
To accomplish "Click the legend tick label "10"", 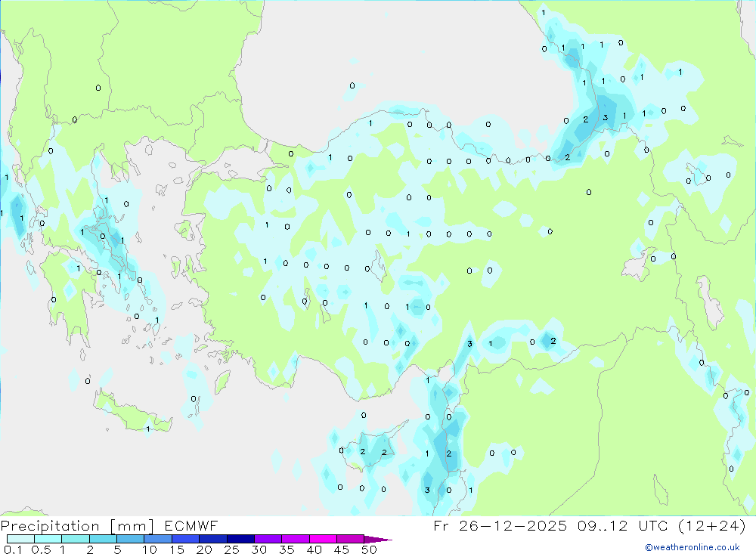I will pyautogui.click(x=150, y=549).
